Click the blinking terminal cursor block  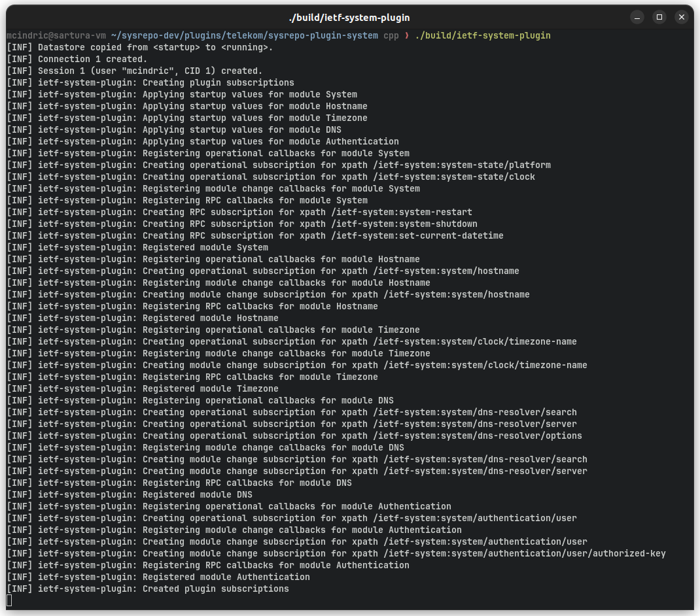[9, 599]
